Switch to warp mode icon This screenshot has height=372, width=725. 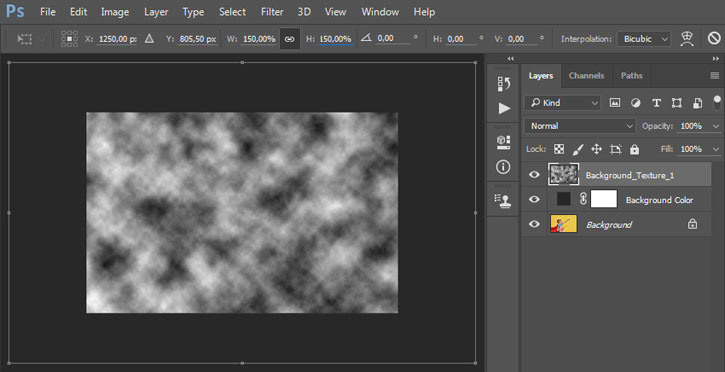point(688,39)
